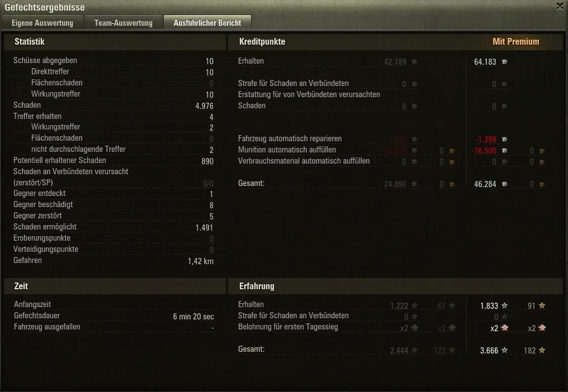This screenshot has height=392, width=568.
Task: Click the free experience star beside 182
Action: [x=542, y=350]
